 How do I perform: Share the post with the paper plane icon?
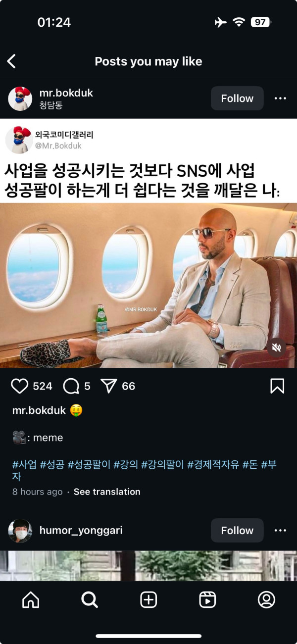108,386
